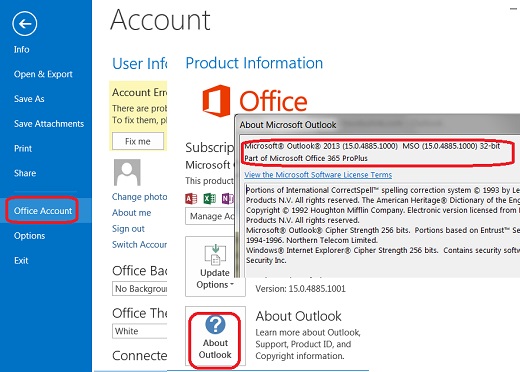Click the Access app icon

(x=191, y=199)
